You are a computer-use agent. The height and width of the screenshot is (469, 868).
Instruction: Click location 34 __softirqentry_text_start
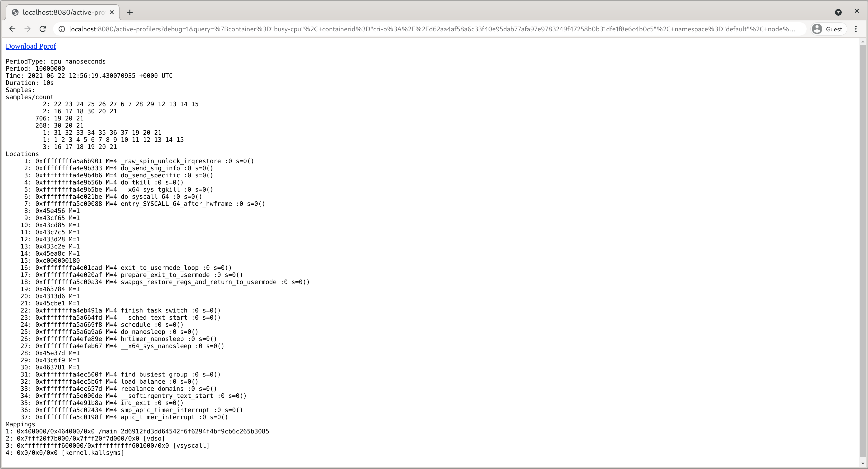point(133,396)
